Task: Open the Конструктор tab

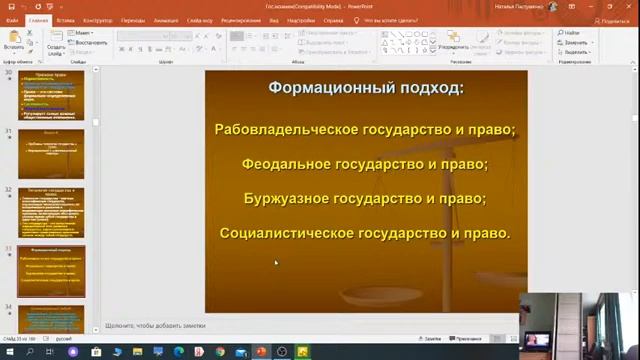Action: pos(98,20)
